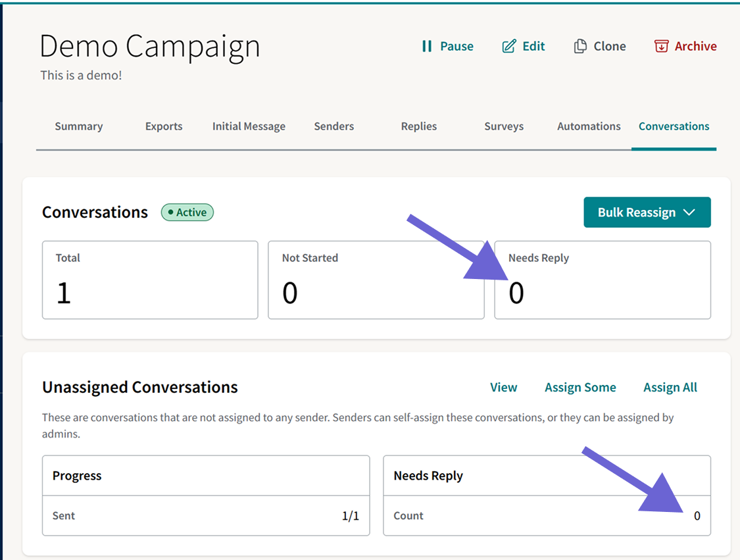Go to the Initial Message tab
This screenshot has height=560, width=740.
click(249, 126)
